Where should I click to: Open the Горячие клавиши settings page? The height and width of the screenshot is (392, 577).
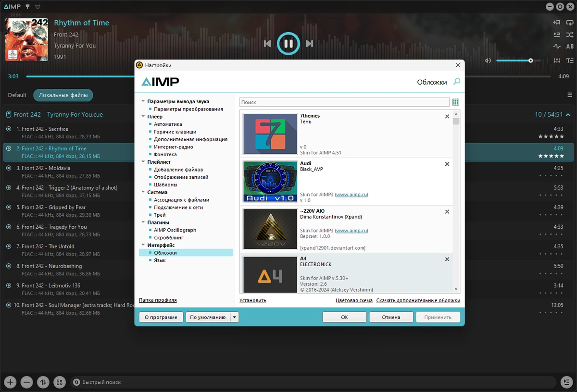(x=175, y=132)
